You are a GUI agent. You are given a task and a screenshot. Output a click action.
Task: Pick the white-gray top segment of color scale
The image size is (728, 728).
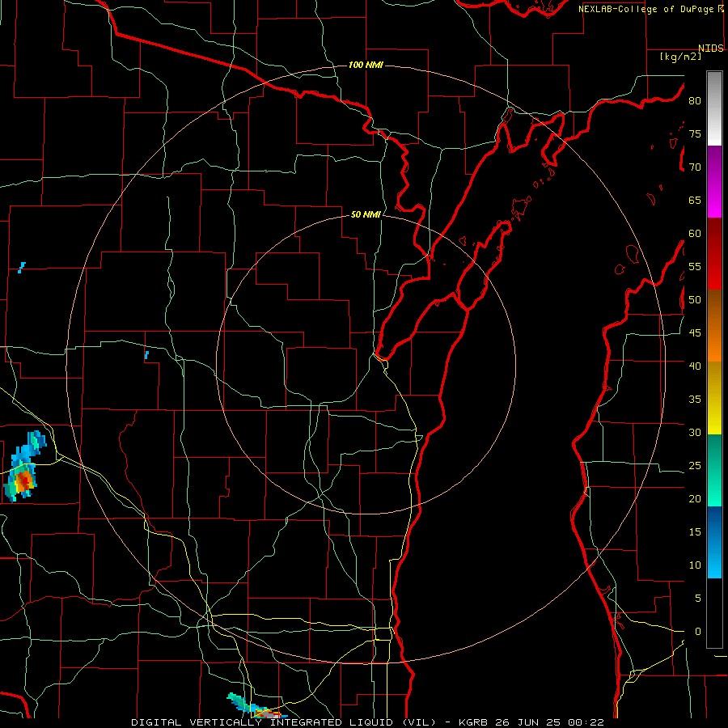coord(714,108)
